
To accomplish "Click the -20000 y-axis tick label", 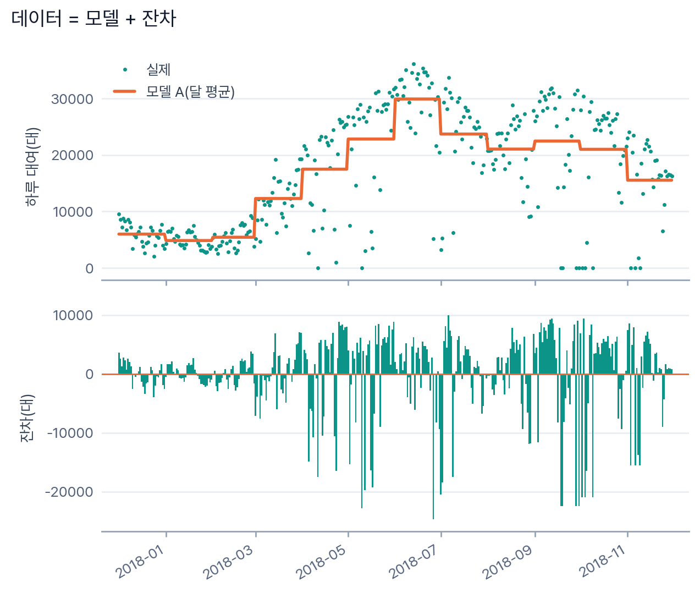I will click(x=69, y=492).
